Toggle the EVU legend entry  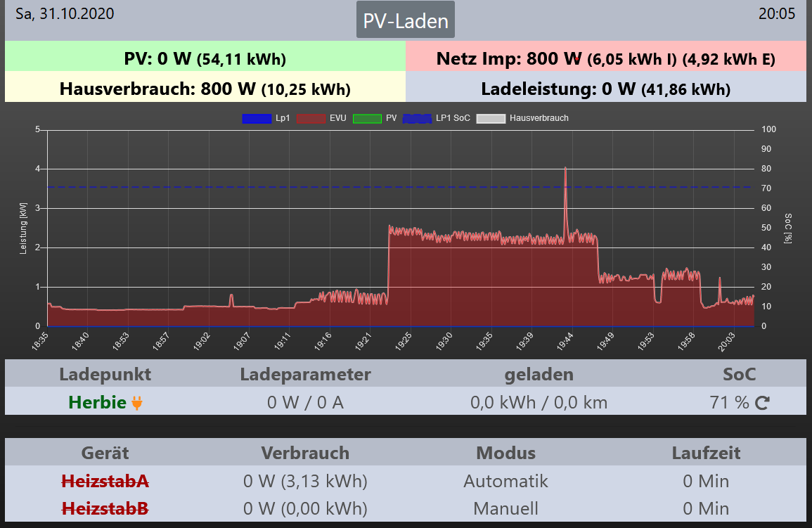coord(321,118)
